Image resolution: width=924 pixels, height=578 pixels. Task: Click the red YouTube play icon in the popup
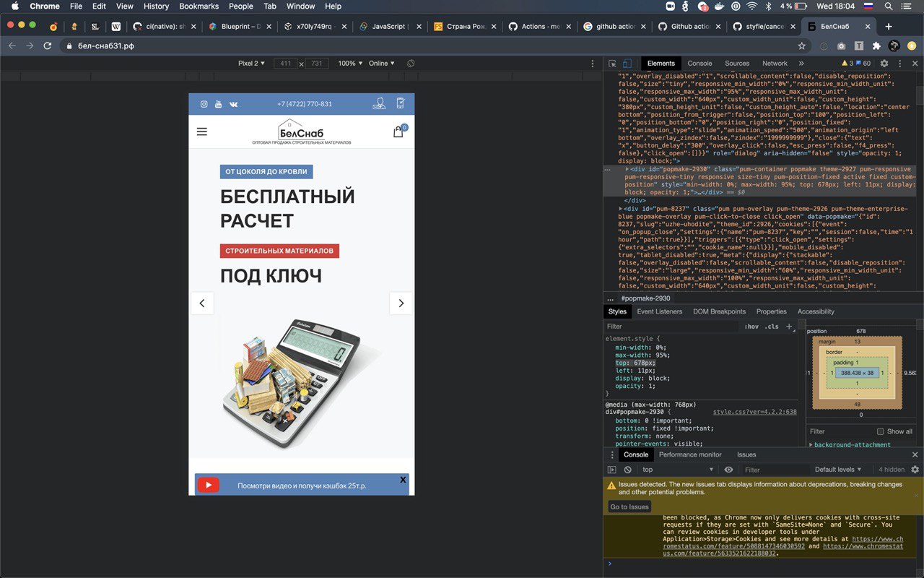click(x=209, y=485)
